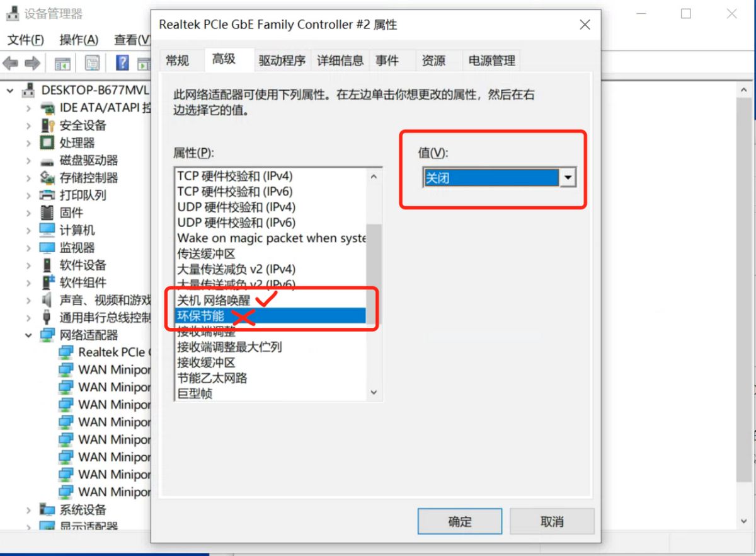
Task: Open the 操作(A) menu
Action: (79, 40)
